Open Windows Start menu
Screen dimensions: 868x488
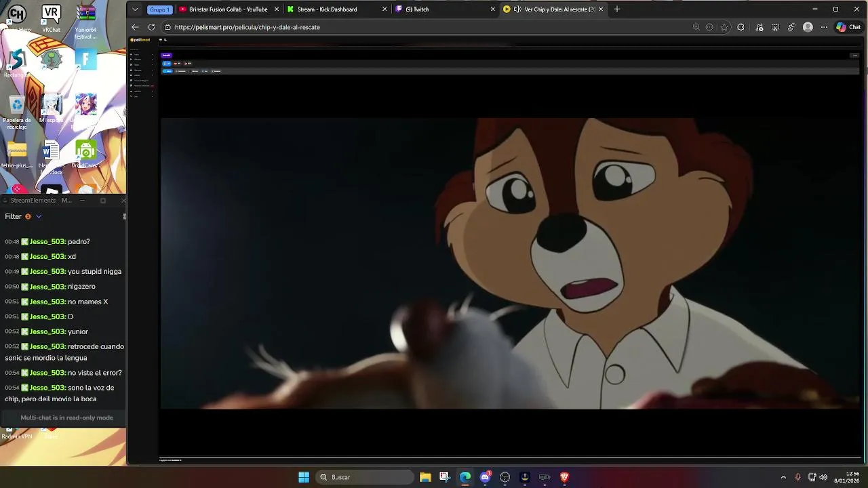(x=304, y=477)
